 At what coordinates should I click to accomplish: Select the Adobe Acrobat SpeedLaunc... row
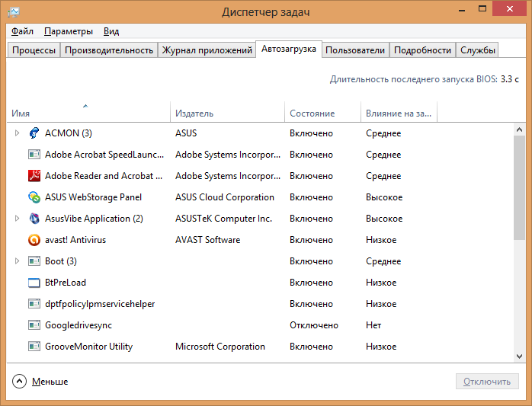tap(260, 155)
